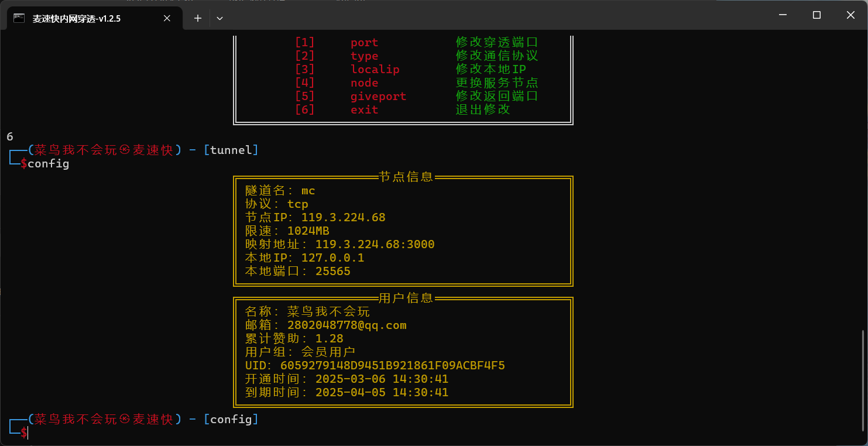This screenshot has height=446, width=868.
Task: Click 'node' in option 4
Action: [x=364, y=83]
